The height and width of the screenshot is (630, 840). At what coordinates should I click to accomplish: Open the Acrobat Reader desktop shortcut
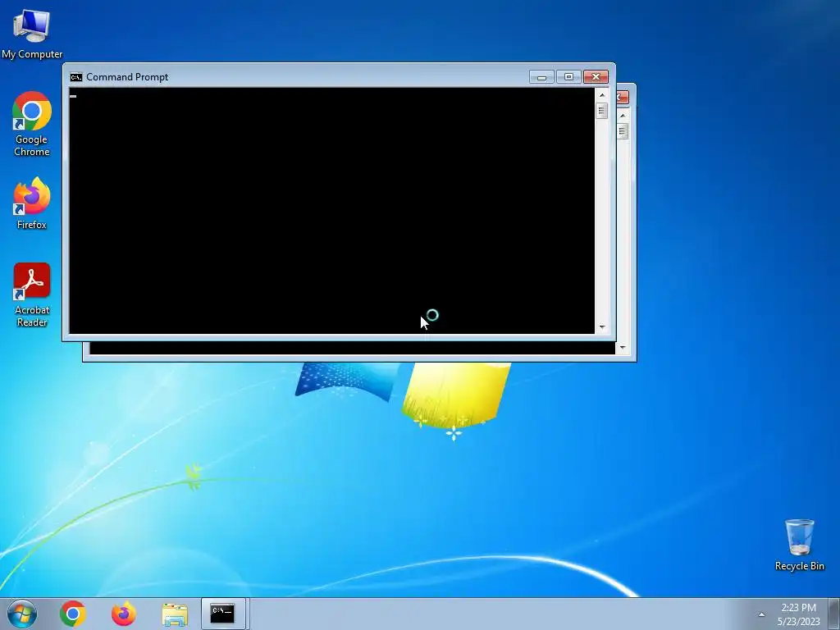pyautogui.click(x=32, y=294)
